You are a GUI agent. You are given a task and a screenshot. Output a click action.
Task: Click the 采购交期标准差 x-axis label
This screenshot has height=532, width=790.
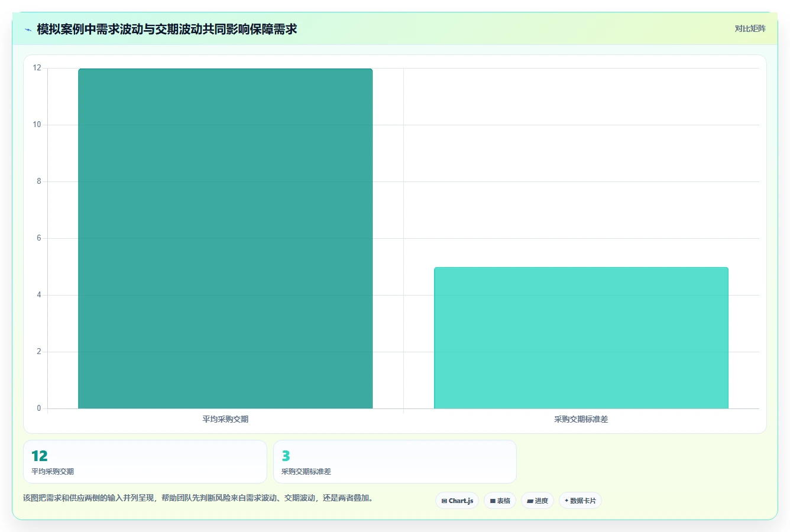pyautogui.click(x=581, y=419)
